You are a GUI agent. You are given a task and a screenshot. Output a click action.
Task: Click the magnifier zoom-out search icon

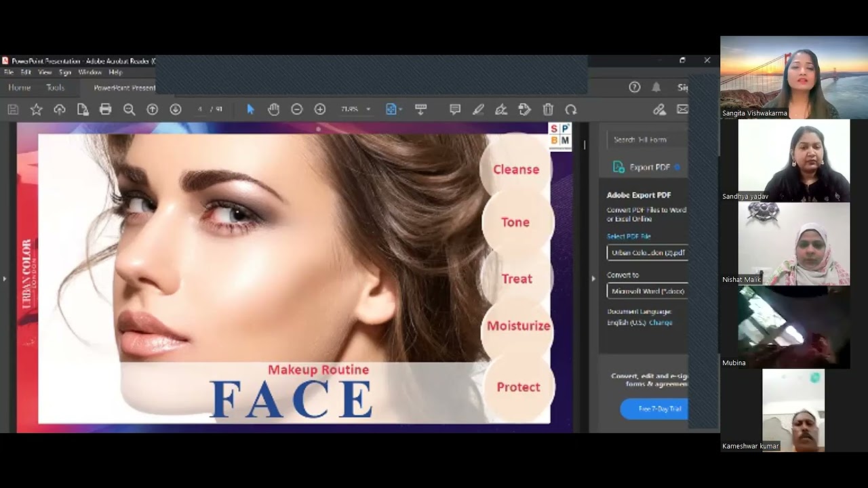click(130, 109)
